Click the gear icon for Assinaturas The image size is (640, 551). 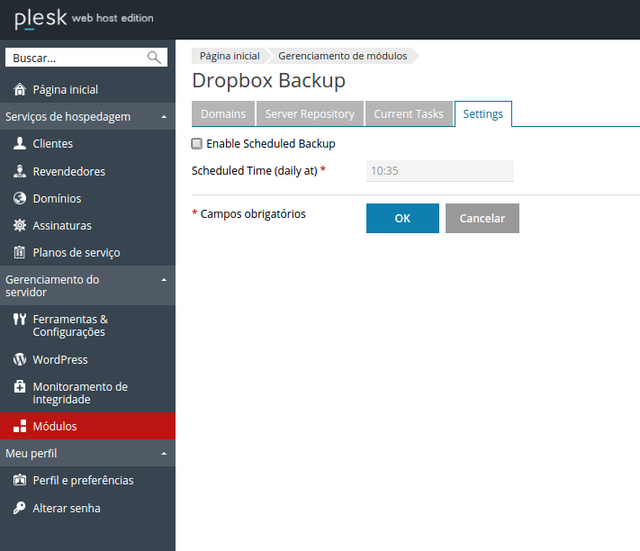(19, 226)
